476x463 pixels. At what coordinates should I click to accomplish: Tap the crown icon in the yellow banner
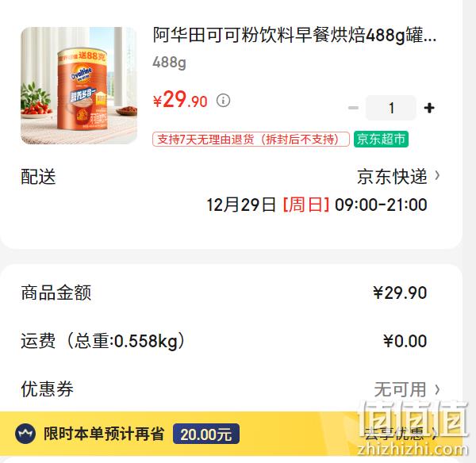(x=25, y=434)
